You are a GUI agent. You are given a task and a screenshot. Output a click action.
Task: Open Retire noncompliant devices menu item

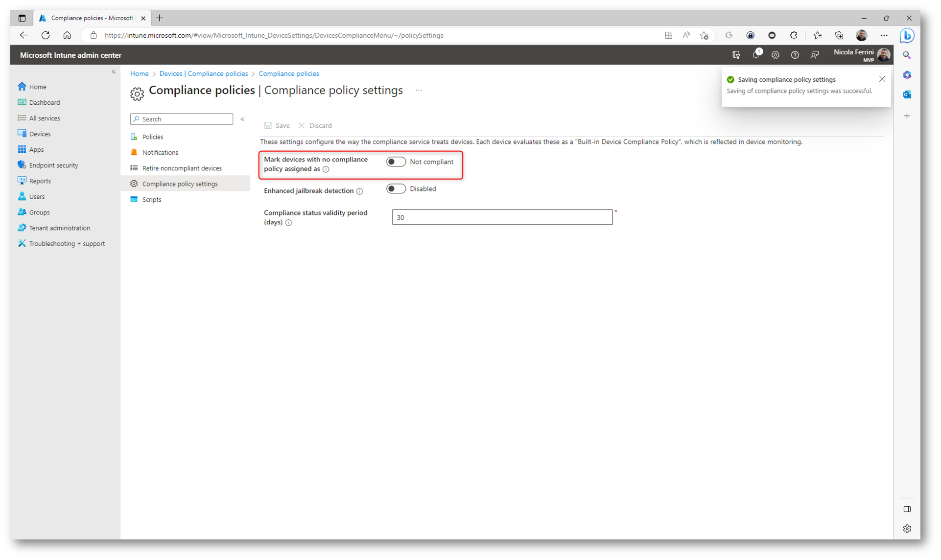pyautogui.click(x=182, y=168)
